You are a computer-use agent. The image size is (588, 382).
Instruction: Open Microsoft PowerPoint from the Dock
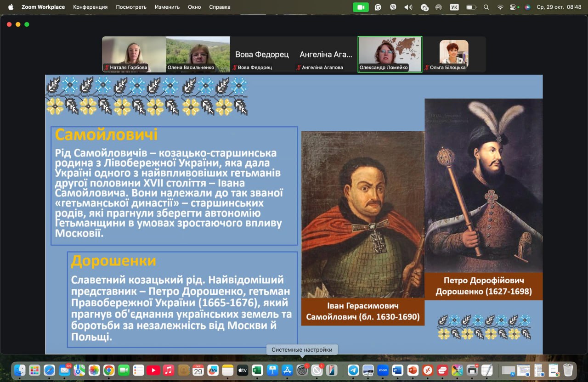click(413, 370)
